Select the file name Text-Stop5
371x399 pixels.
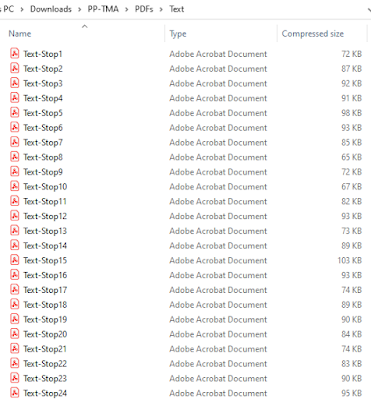click(43, 113)
